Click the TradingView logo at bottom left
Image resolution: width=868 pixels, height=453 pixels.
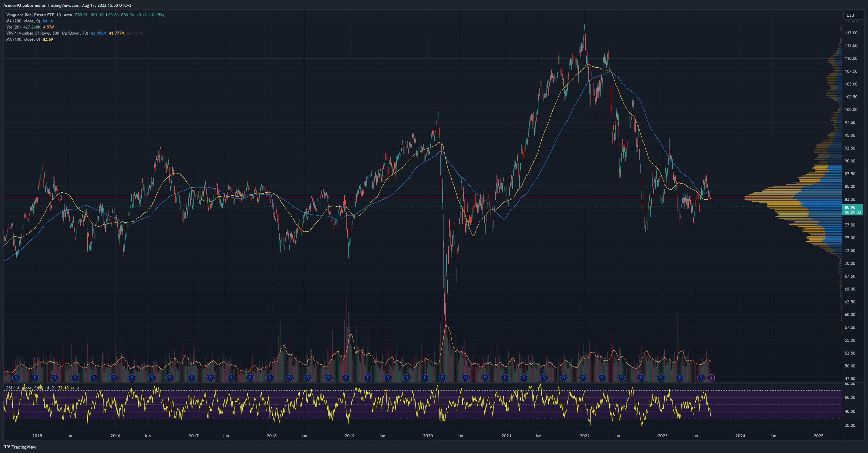(20, 447)
